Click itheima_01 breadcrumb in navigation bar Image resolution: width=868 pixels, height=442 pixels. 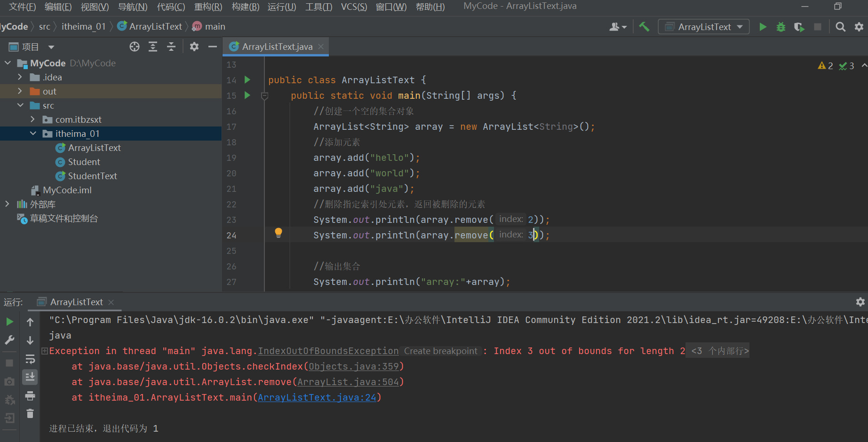pos(84,26)
